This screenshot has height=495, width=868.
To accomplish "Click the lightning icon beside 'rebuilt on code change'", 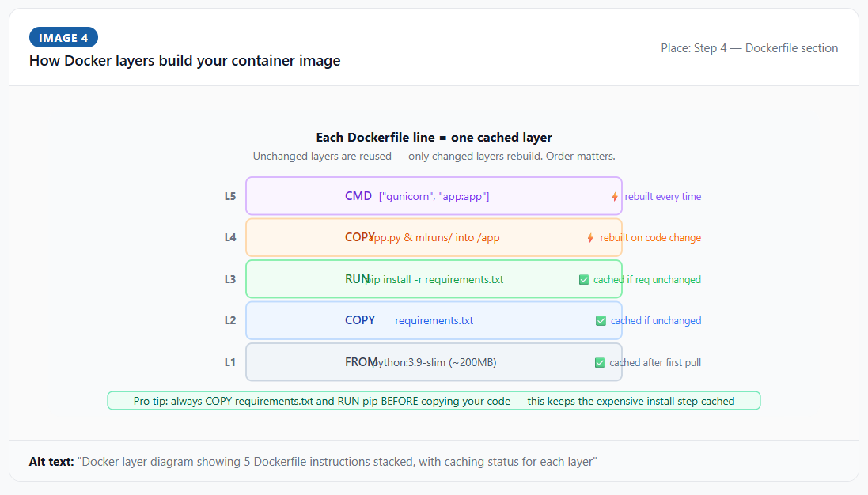I will tap(590, 238).
